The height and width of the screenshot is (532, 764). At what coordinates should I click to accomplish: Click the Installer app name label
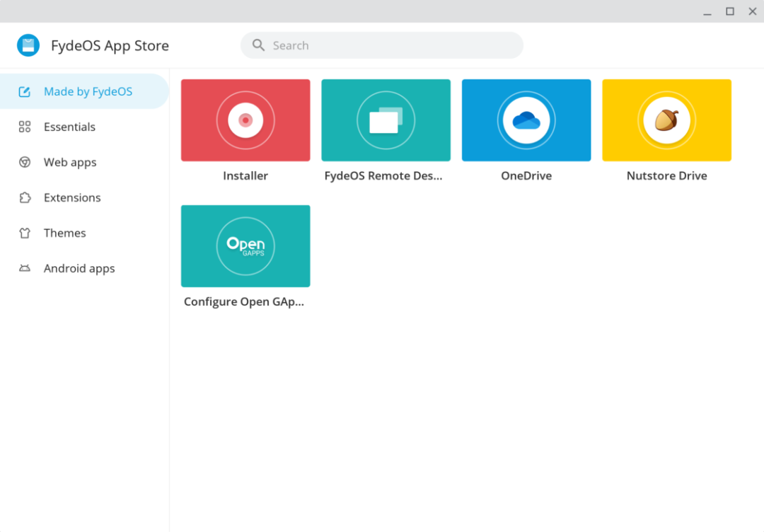[x=245, y=176]
